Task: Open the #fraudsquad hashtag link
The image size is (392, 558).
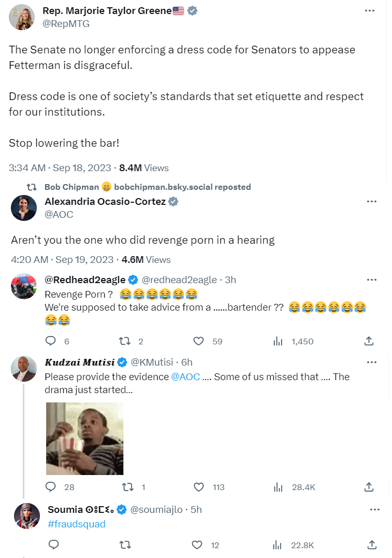Action: click(x=76, y=524)
